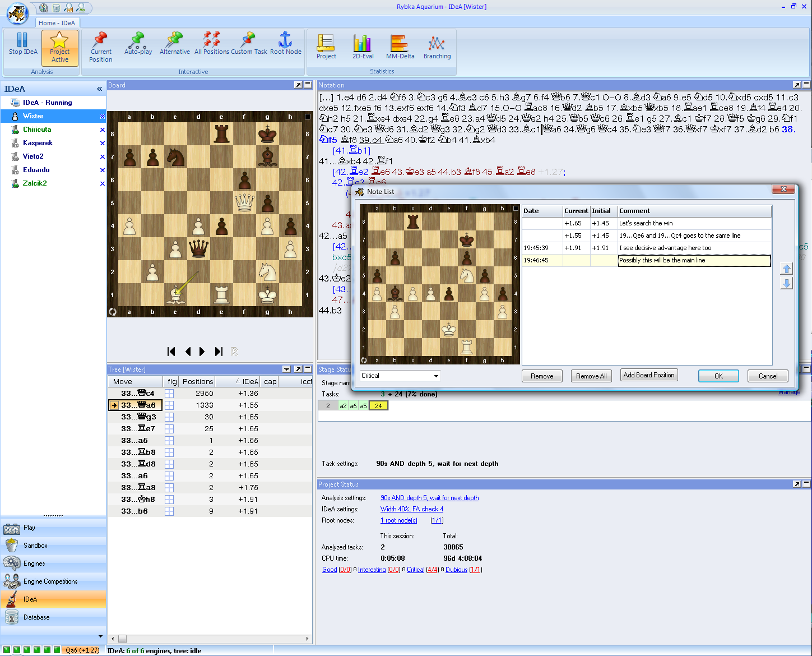Click Add Board Position button
The height and width of the screenshot is (656, 812).
pos(649,375)
